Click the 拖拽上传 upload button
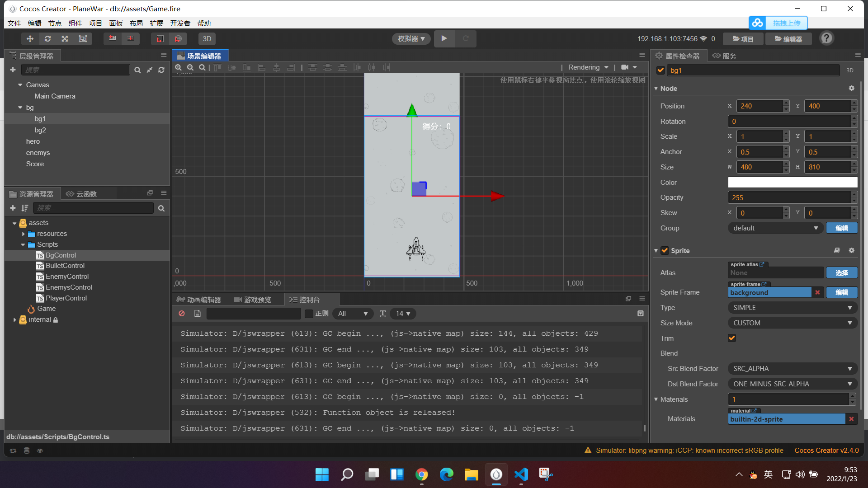 778,23
